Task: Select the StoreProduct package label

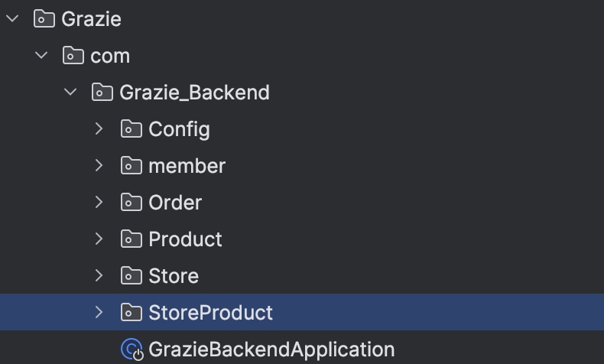Action: [211, 313]
